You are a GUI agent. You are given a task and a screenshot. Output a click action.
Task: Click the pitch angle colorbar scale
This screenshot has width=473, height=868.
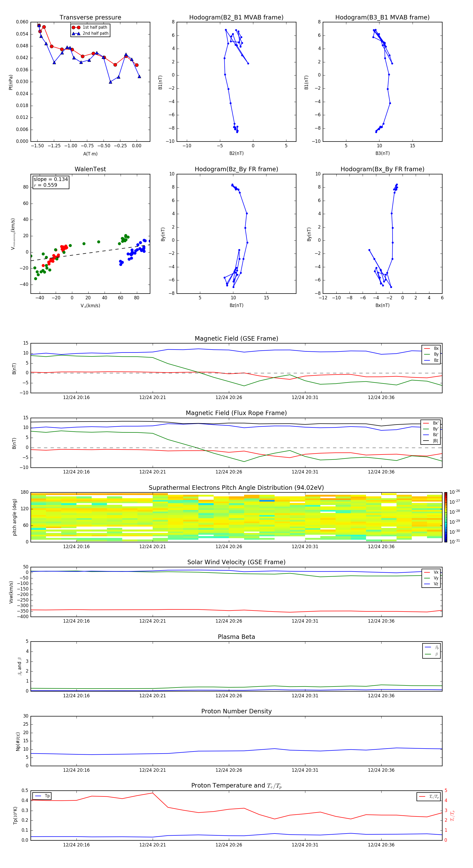click(x=445, y=517)
